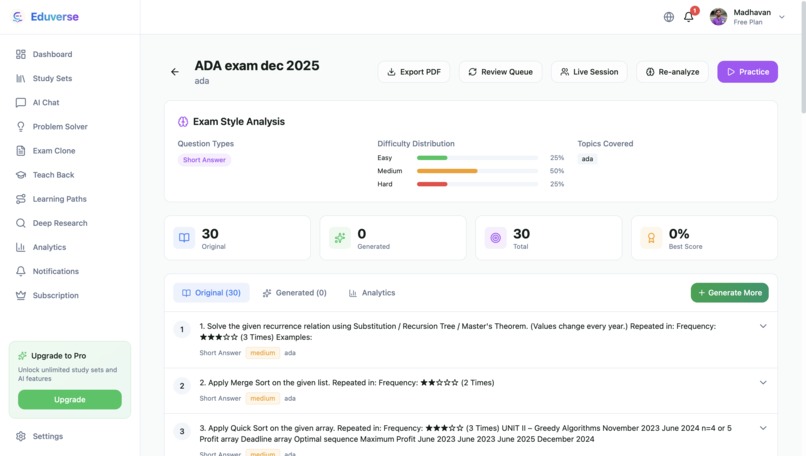Click the page vertical scrollbar

(803, 57)
